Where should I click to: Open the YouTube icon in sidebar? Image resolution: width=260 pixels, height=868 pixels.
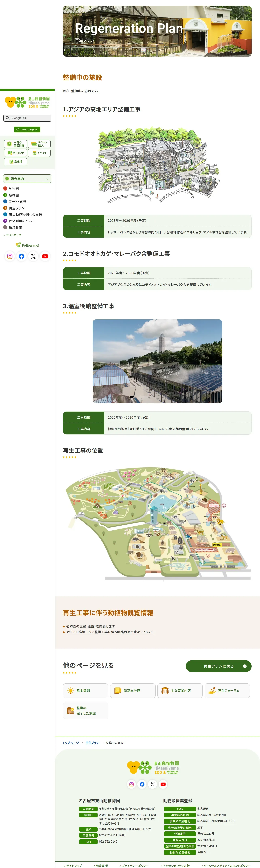[45, 256]
